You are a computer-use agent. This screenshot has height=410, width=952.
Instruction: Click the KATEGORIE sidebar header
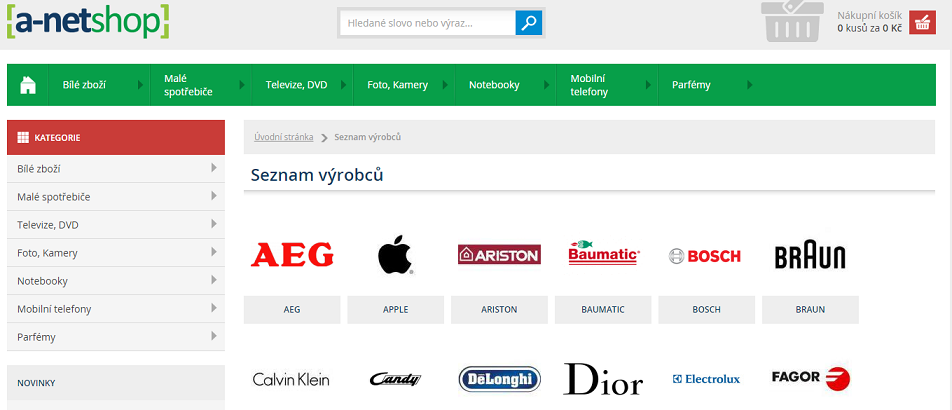point(116,137)
